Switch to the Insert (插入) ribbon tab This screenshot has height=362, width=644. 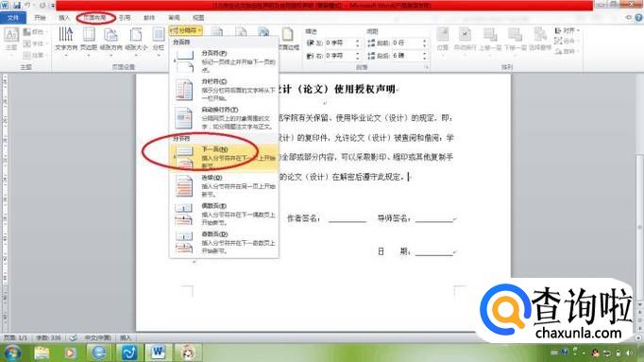pyautogui.click(x=64, y=18)
